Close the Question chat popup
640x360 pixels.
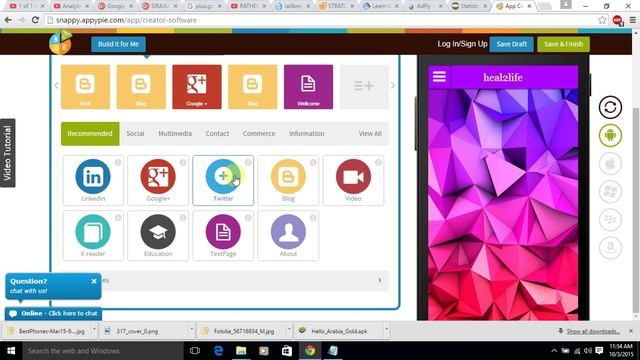(x=94, y=281)
